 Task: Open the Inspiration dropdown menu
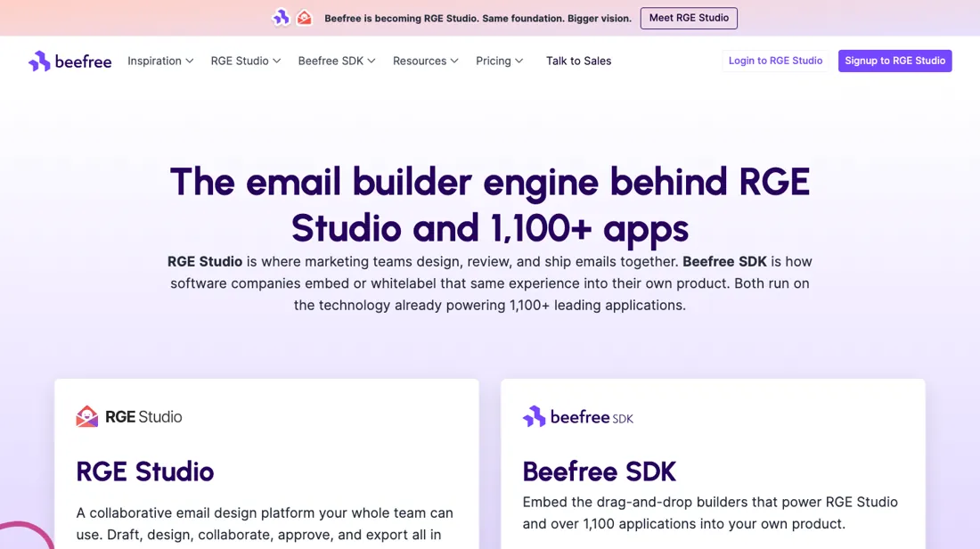tap(160, 61)
